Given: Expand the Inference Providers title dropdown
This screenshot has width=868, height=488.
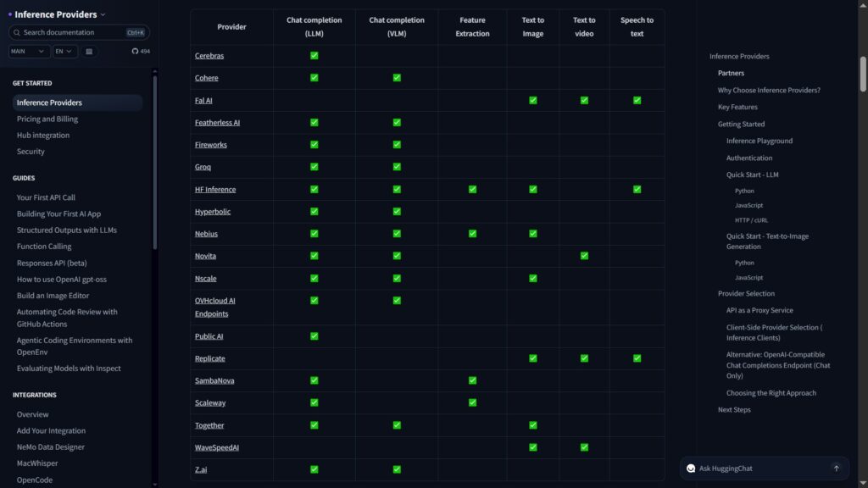Looking at the screenshot, I should point(103,14).
